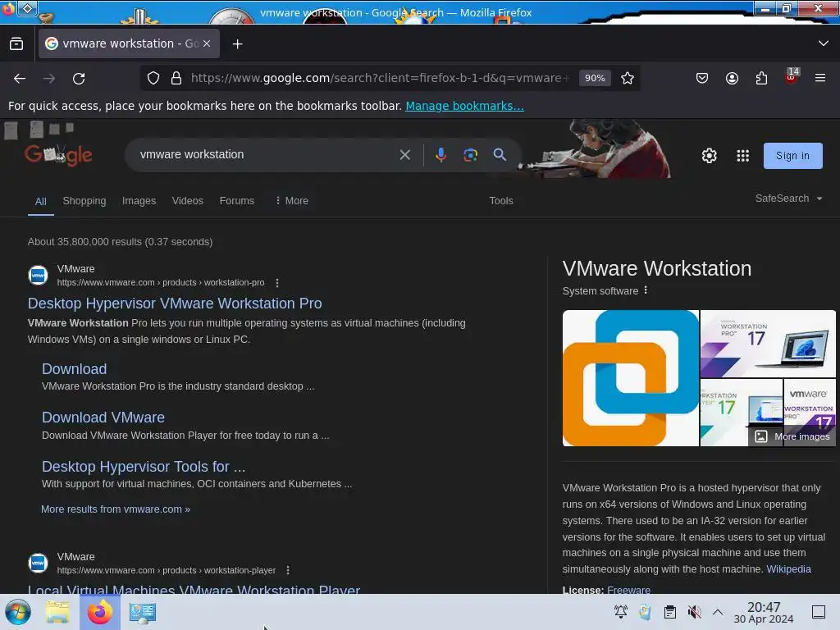
Task: Show desktop via taskbar corner button
Action: pyautogui.click(x=819, y=612)
